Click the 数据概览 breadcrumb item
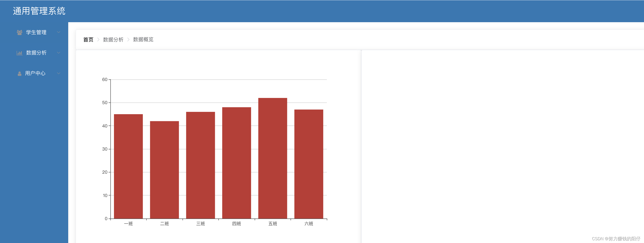This screenshot has height=243, width=644. (143, 40)
